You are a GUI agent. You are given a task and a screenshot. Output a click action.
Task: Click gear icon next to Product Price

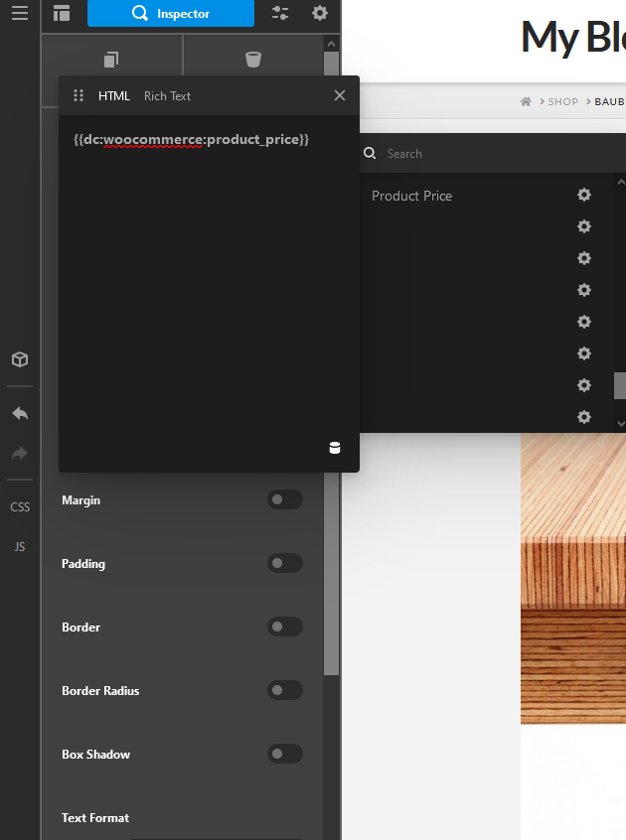click(x=584, y=196)
